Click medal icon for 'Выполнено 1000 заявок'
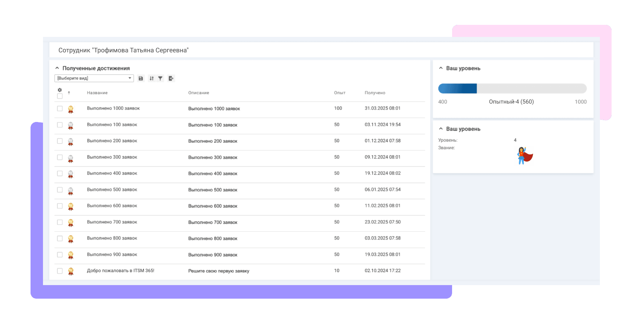Image resolution: width=644 pixels, height=322 pixels. [x=71, y=109]
